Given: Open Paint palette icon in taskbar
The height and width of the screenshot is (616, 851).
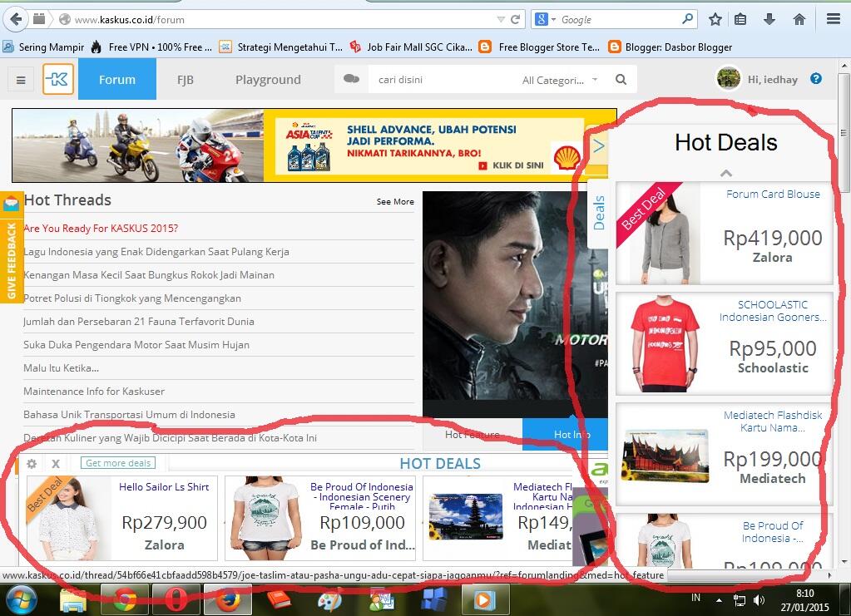Looking at the screenshot, I should 330,600.
